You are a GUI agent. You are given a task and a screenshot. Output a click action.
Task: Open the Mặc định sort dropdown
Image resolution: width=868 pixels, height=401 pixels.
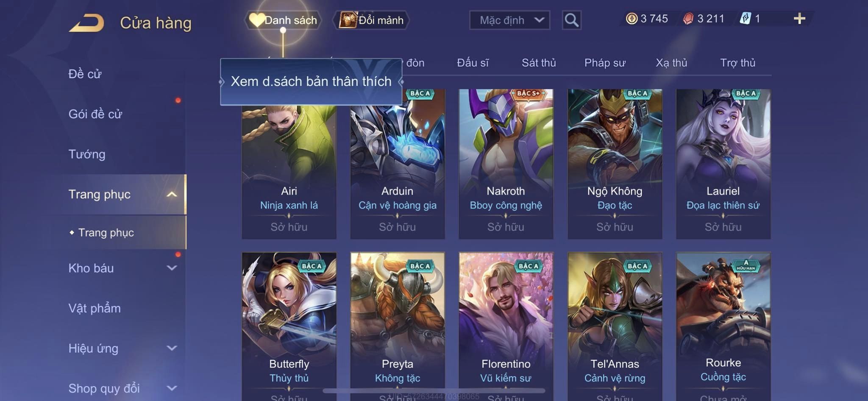(509, 20)
